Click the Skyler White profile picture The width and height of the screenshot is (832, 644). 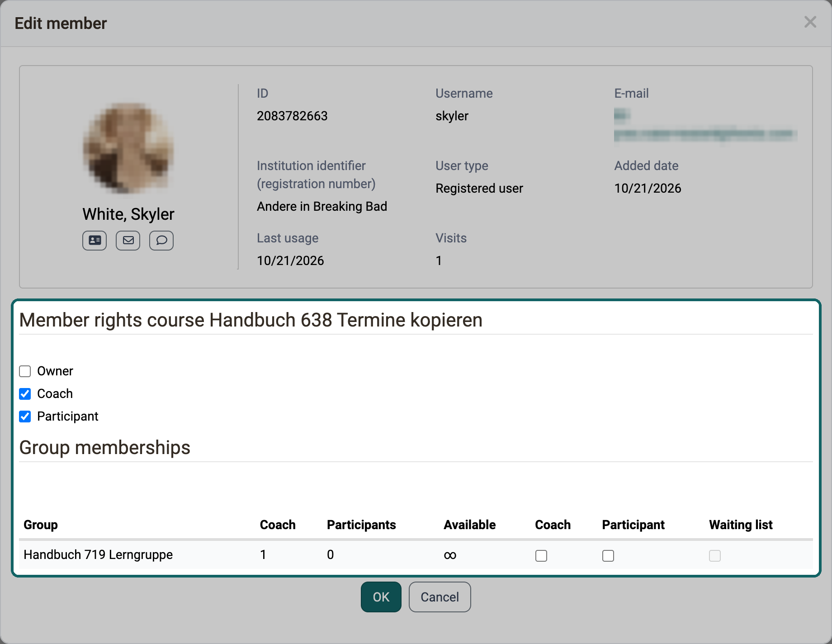click(x=128, y=148)
